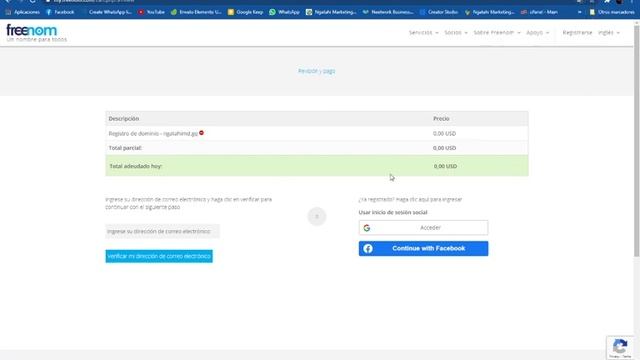The height and width of the screenshot is (360, 640).
Task: Sign in with Google Acceder button
Action: click(x=423, y=228)
